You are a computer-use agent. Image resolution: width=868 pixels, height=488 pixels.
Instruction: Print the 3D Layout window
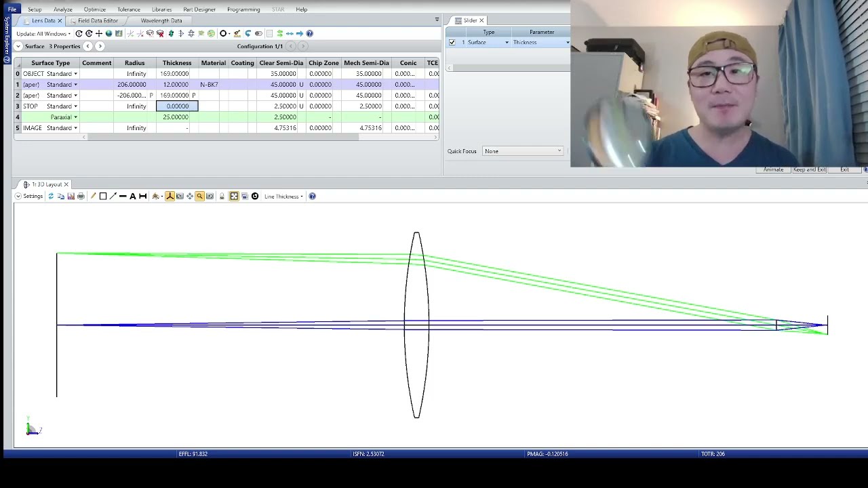[x=81, y=196]
